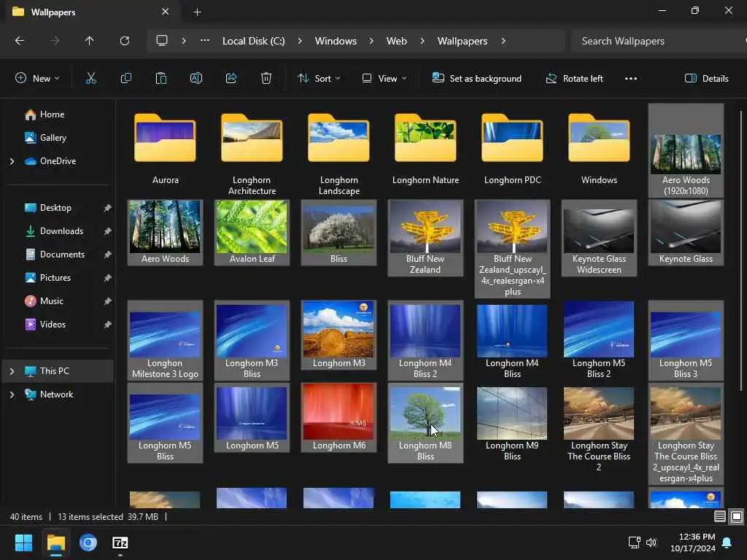Select Longhorn M8 Bliss thumbnail

pos(425,423)
